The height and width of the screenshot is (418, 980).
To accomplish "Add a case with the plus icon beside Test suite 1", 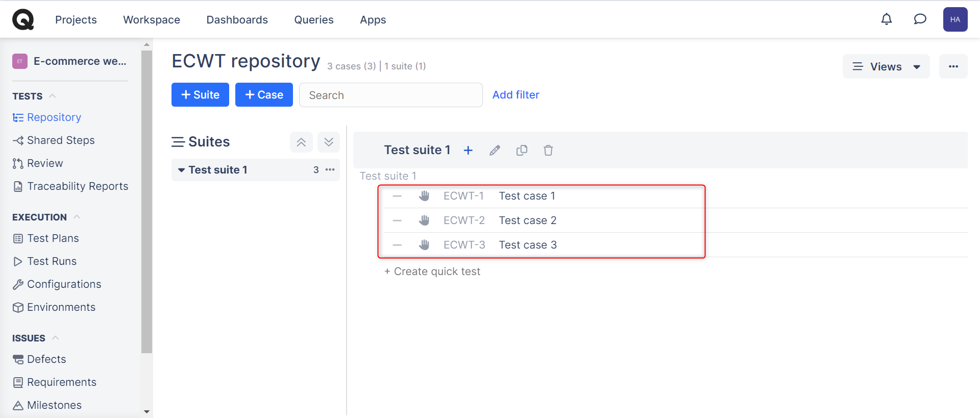I will [468, 150].
